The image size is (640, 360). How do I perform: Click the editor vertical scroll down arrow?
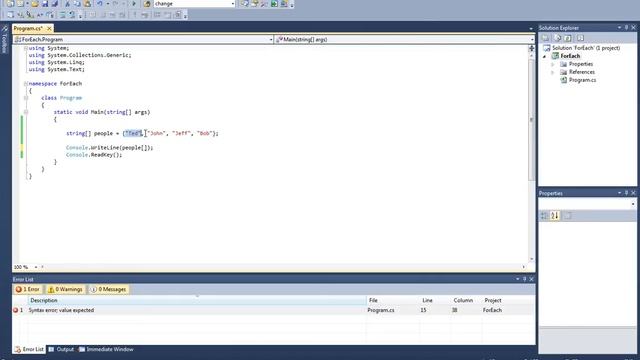[x=531, y=259]
